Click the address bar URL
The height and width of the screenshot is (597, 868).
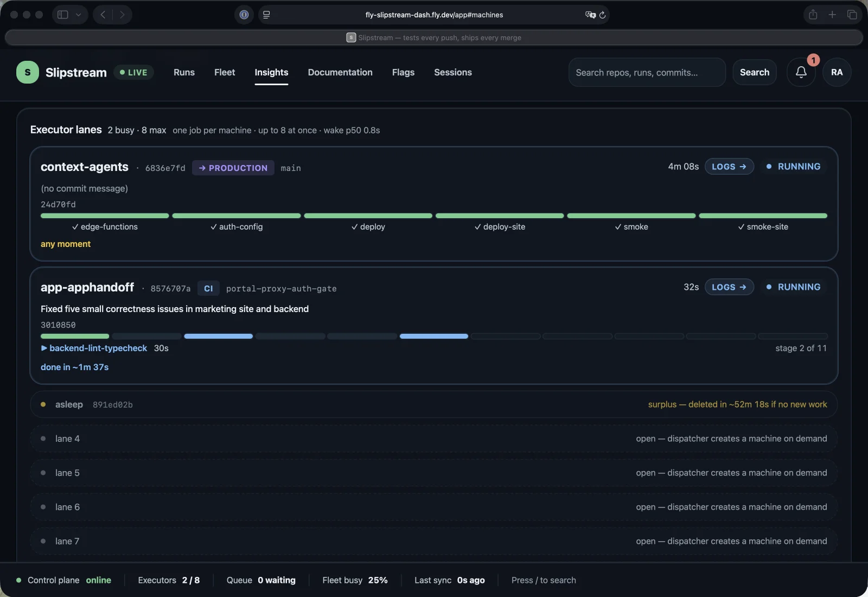click(434, 15)
